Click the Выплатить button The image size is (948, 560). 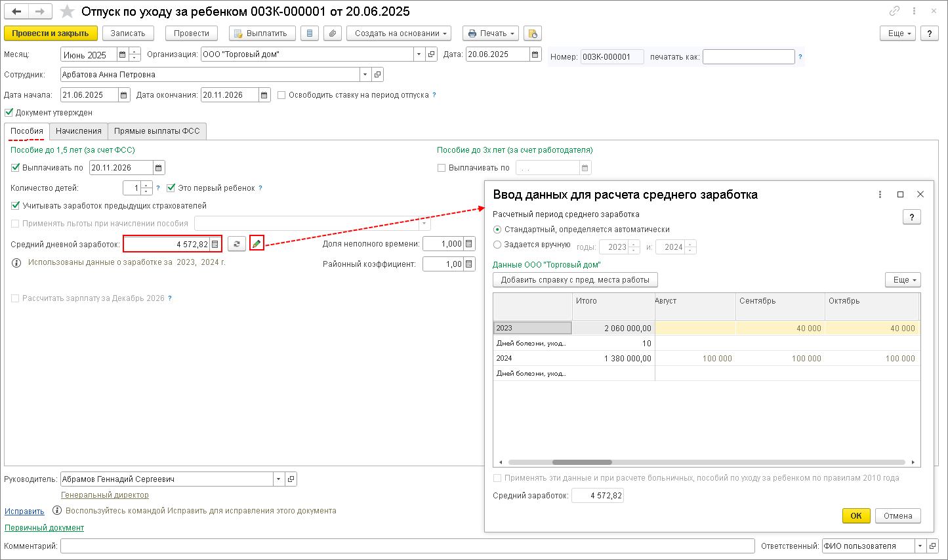pyautogui.click(x=262, y=33)
